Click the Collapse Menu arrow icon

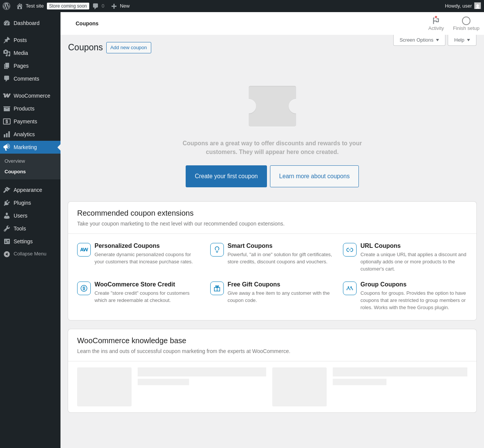coord(7,254)
